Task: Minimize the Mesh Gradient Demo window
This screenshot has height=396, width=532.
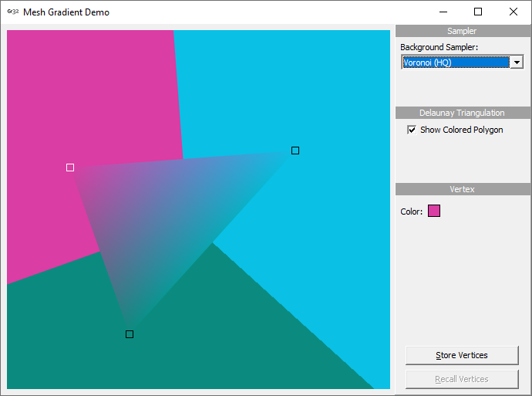Action: [x=443, y=12]
